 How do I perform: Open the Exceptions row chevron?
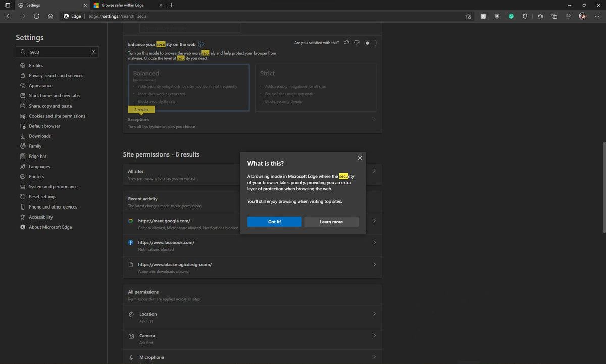[374, 120]
